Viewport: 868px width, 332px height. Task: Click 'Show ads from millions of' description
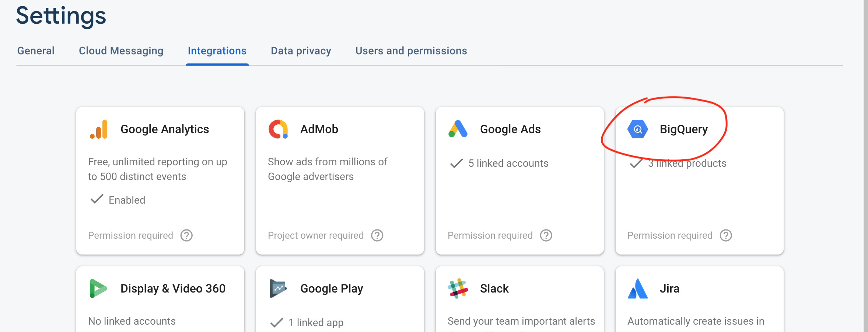328,162
